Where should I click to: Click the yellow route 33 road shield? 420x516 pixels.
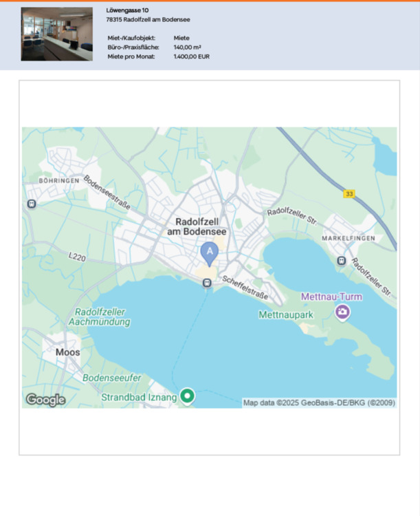[349, 194]
